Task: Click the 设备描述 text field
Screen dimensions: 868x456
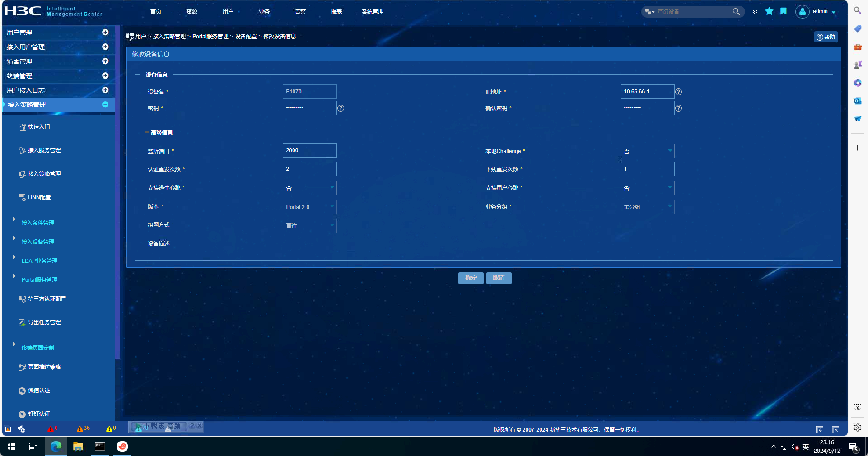Action: click(364, 244)
